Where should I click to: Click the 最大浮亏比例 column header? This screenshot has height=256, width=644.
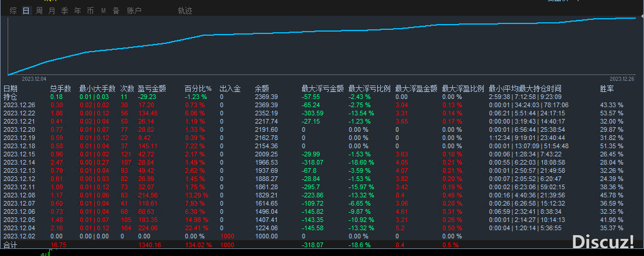pyautogui.click(x=370, y=88)
